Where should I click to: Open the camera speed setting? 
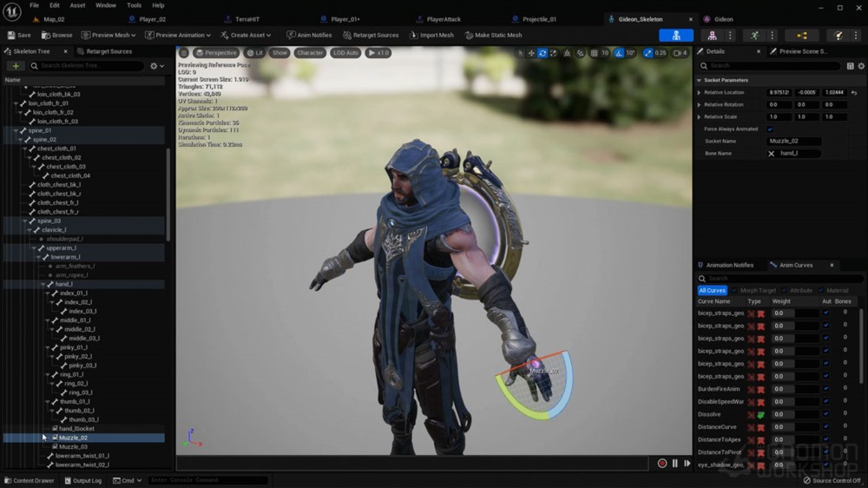pyautogui.click(x=680, y=53)
